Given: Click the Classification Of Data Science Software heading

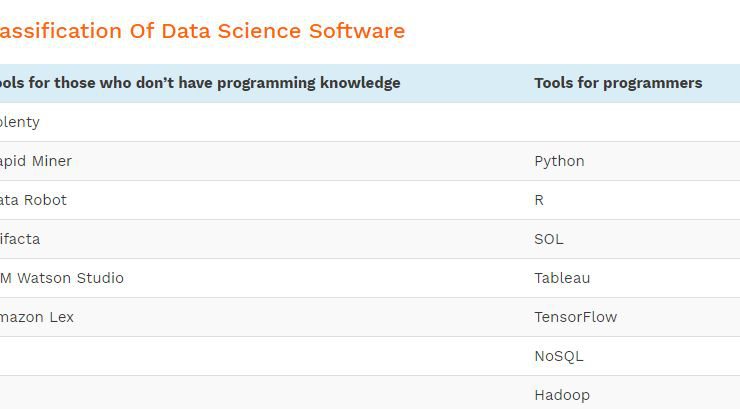Looking at the screenshot, I should click(202, 31).
